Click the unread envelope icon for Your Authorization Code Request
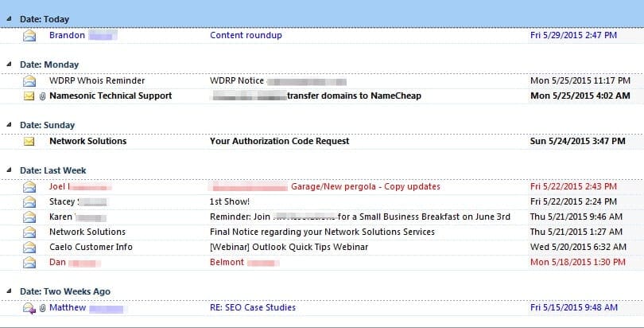This screenshot has height=328, width=644. pos(29,142)
